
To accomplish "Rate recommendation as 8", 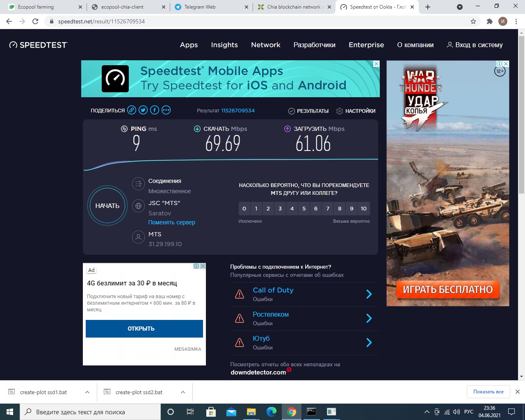I will [340, 208].
